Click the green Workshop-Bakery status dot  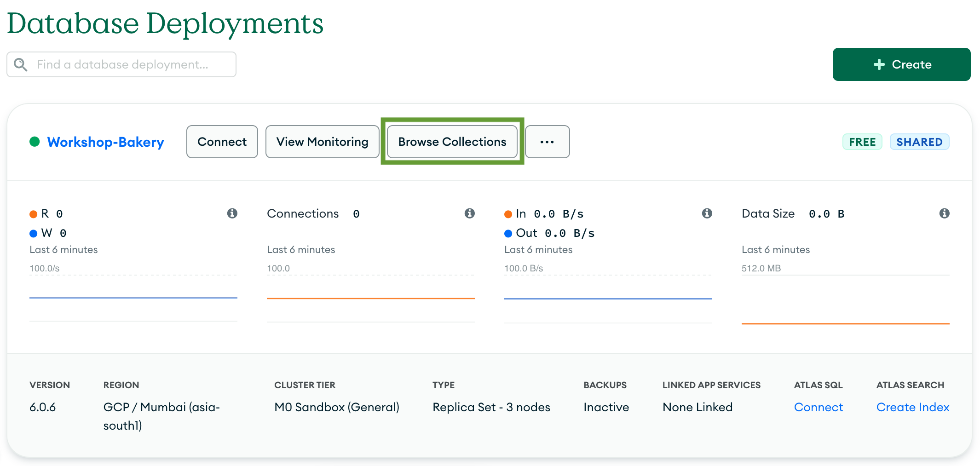[x=35, y=142]
